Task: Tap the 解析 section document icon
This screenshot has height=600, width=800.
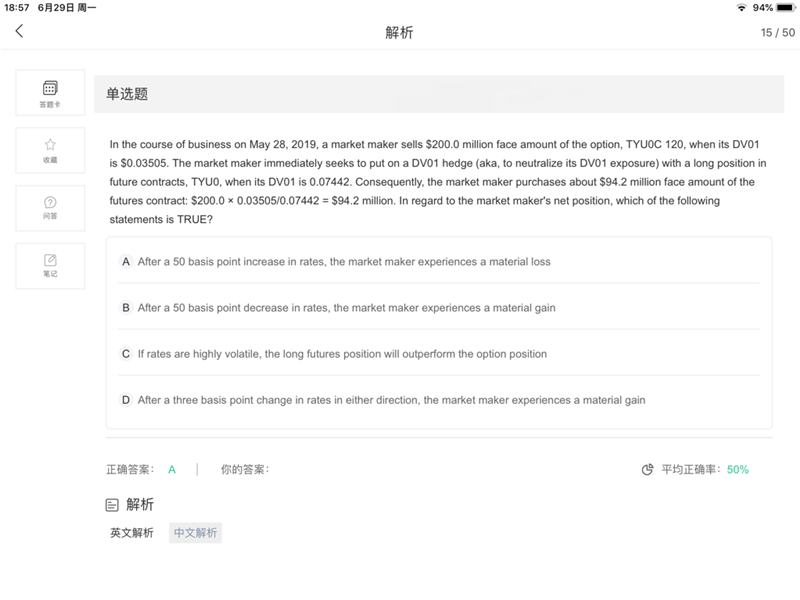Action: (112, 505)
